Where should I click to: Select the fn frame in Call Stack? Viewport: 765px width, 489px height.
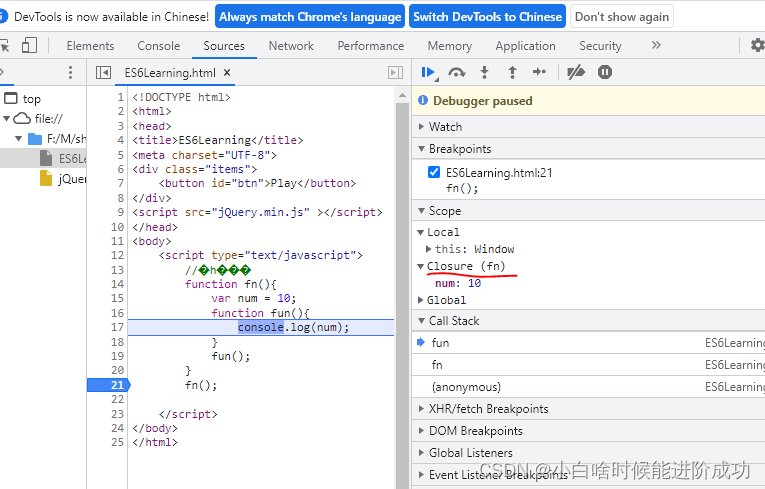coord(437,365)
